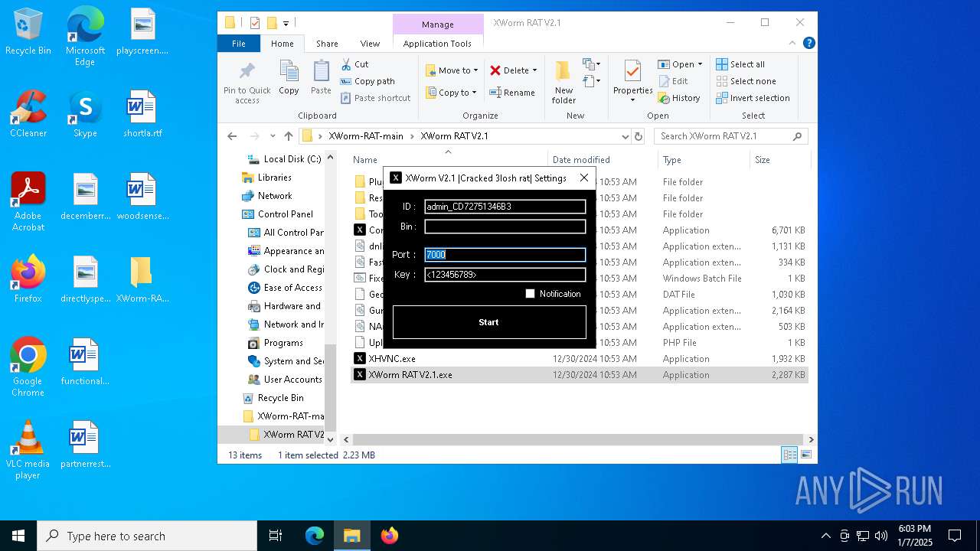Image resolution: width=980 pixels, height=551 pixels.
Task: Open the Quick Access Toolbar customize dropdown
Action: point(286,23)
